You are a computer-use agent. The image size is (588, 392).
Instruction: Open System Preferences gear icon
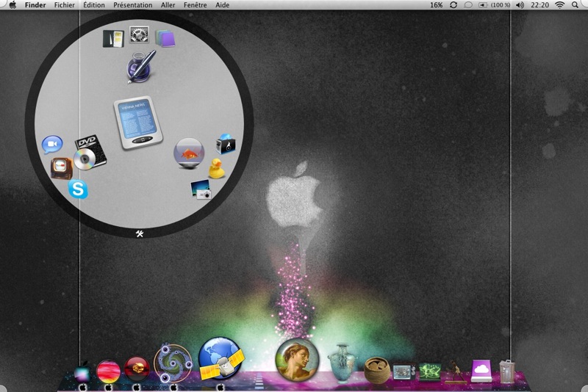pyautogui.click(x=139, y=35)
